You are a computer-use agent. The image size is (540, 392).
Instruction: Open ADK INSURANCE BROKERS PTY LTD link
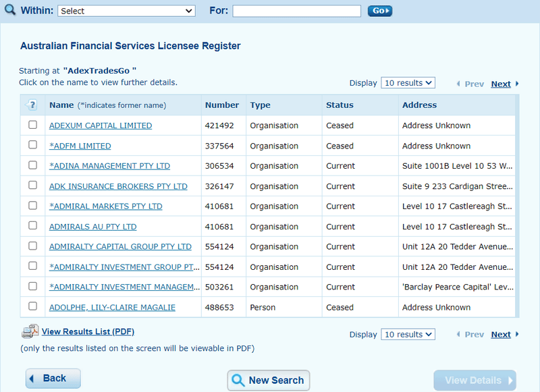(x=118, y=186)
